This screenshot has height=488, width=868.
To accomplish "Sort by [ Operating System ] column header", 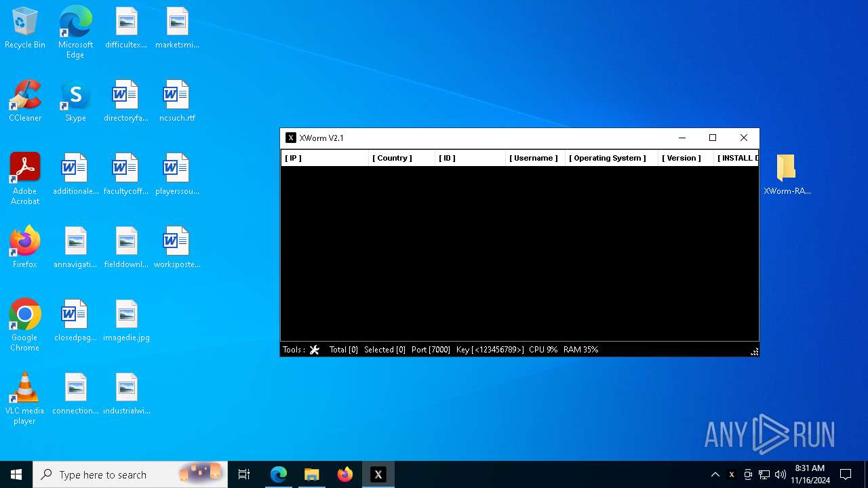I will click(x=612, y=158).
